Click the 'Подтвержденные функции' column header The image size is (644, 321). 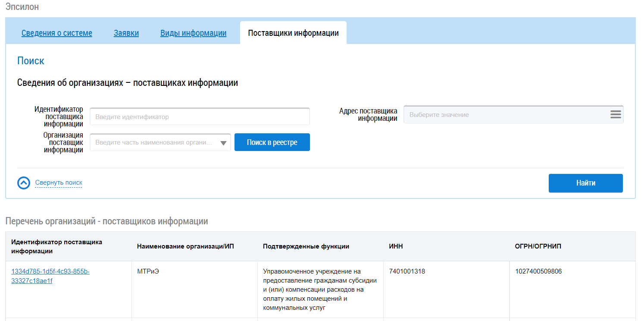tap(306, 246)
